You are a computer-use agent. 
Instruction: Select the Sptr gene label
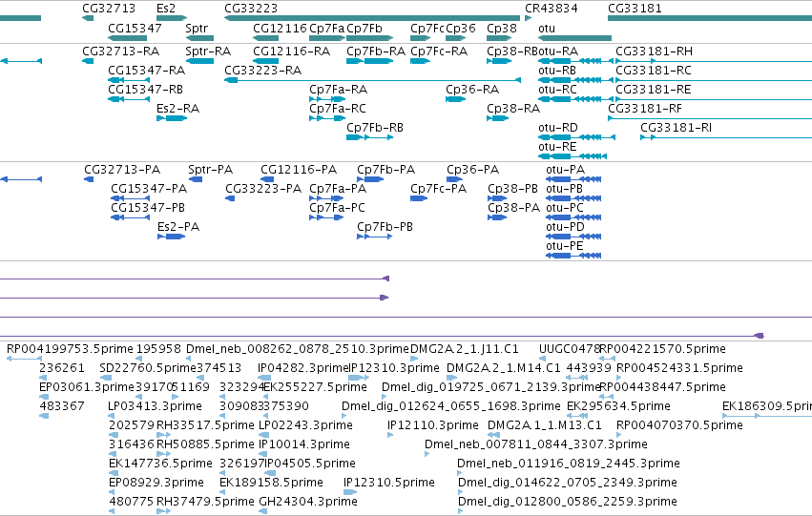[197, 29]
